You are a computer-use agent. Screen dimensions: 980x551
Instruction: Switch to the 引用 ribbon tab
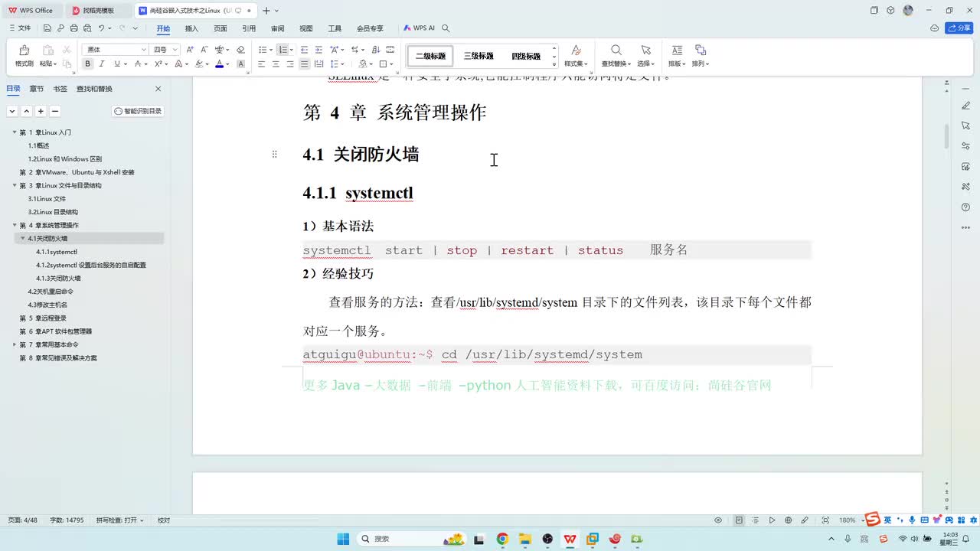click(x=249, y=28)
